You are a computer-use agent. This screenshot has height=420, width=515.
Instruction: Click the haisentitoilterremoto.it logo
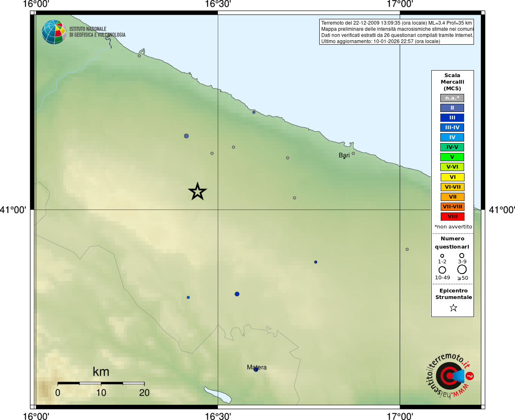(449, 375)
